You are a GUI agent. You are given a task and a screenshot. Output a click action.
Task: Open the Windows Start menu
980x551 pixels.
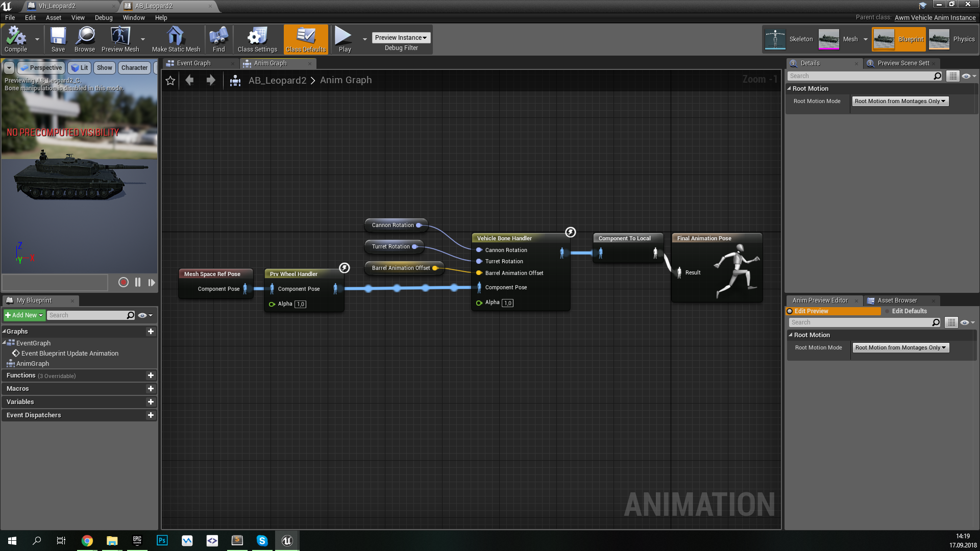click(x=12, y=541)
